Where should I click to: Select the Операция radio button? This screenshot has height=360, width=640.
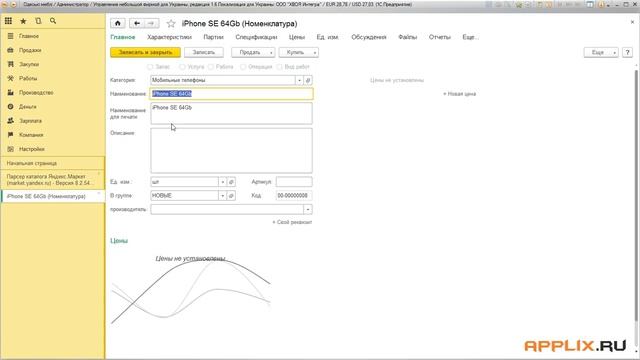coord(243,67)
